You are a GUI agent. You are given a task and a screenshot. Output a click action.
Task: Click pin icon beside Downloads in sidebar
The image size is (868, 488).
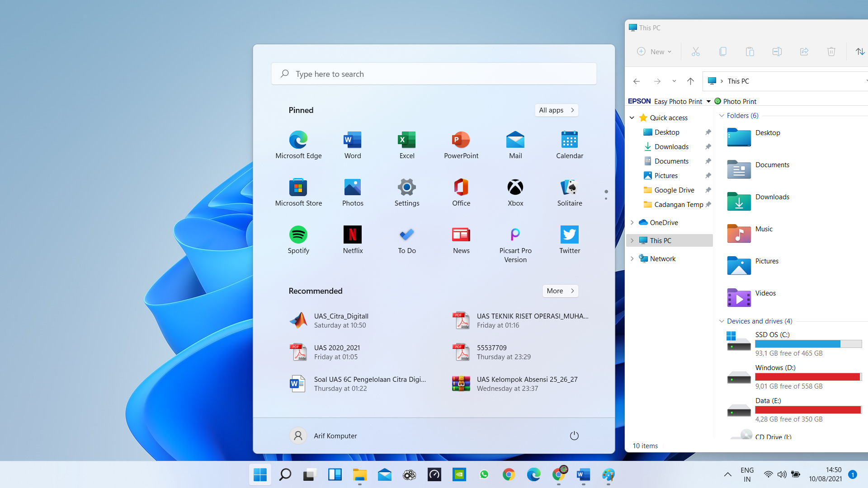pos(708,147)
